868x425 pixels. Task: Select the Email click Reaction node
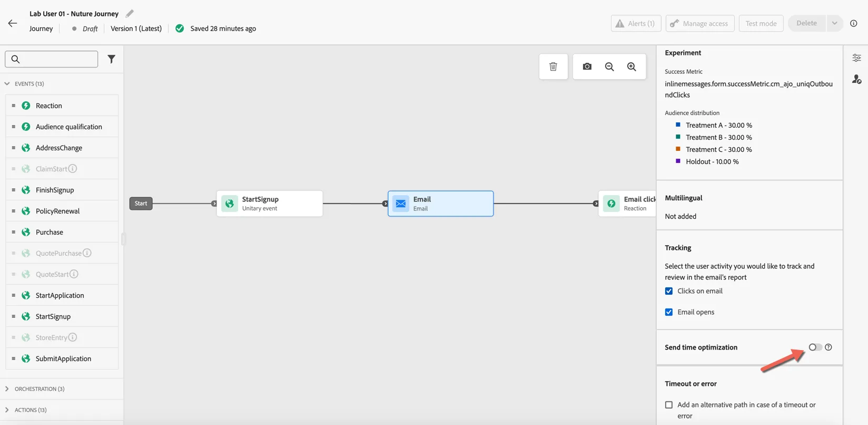tap(627, 204)
